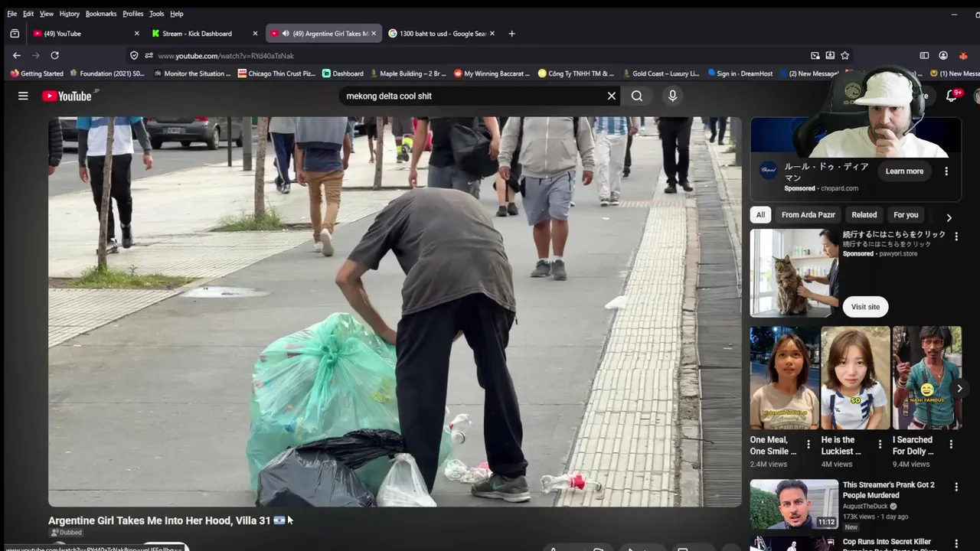This screenshot has width=980, height=551.
Task: Open the File menu
Action: pos(11,14)
